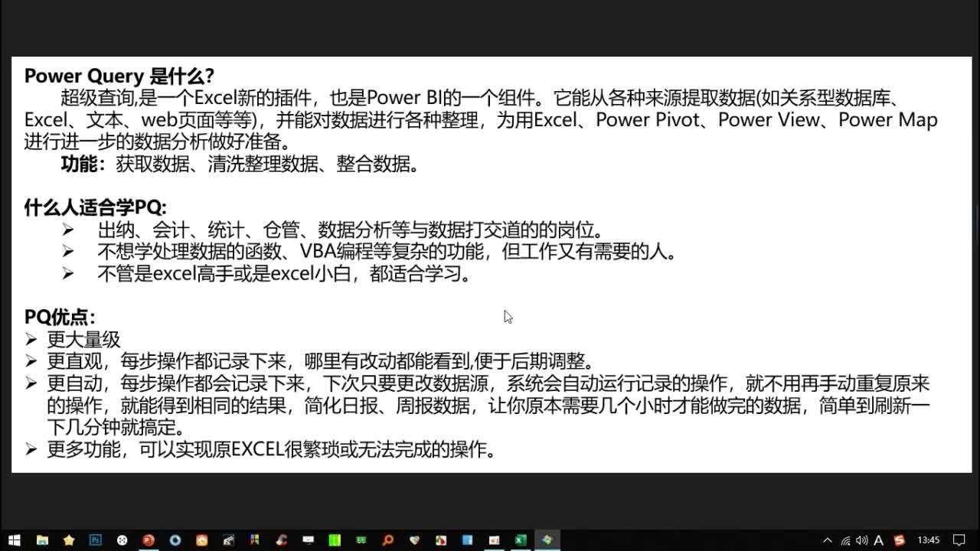
Task: Click the words 'Power Map' in first paragraph
Action: coord(887,120)
